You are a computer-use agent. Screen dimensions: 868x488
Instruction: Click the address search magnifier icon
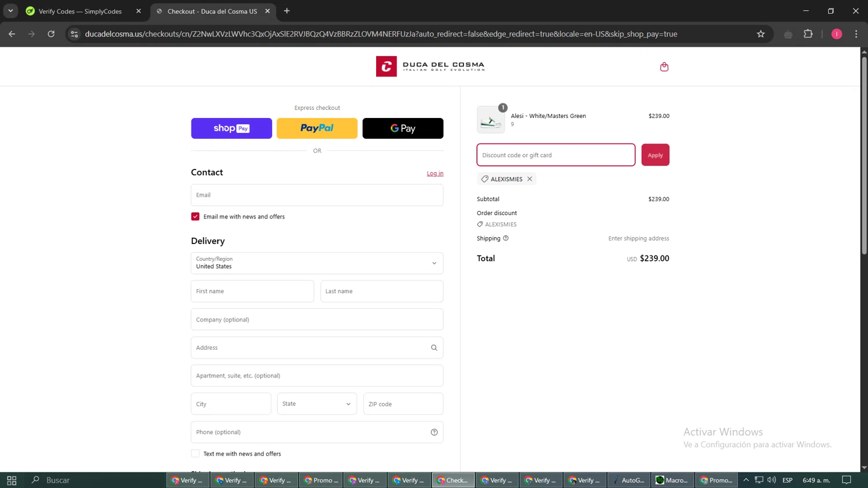click(x=434, y=347)
